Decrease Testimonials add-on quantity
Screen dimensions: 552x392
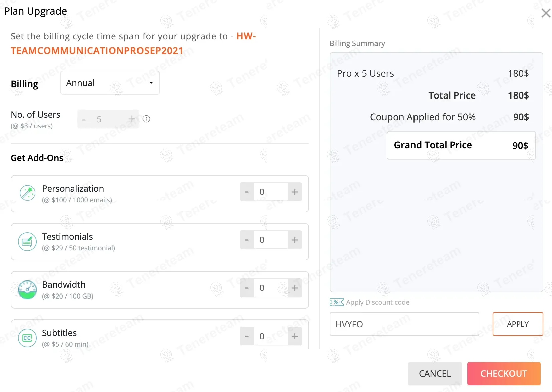click(x=247, y=240)
